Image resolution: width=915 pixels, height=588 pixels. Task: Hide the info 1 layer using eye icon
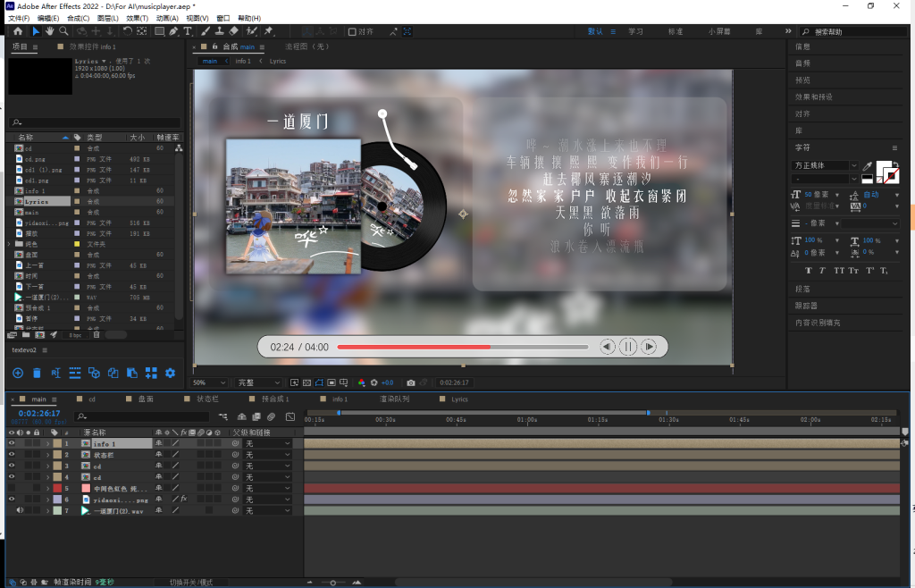click(x=12, y=443)
